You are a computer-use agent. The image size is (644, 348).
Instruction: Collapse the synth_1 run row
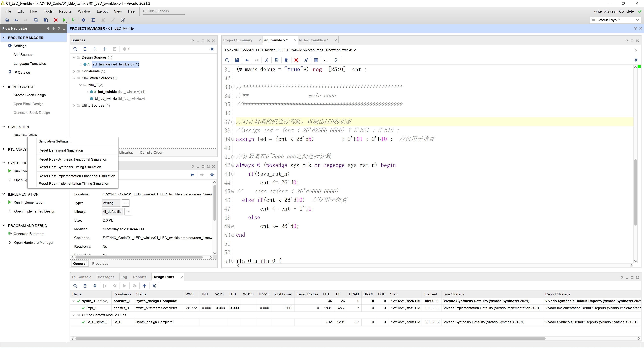point(73,301)
